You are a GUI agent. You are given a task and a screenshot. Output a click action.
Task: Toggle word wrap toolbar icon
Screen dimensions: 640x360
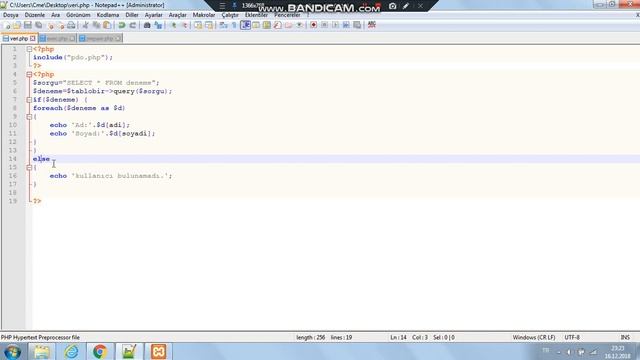click(x=223, y=25)
